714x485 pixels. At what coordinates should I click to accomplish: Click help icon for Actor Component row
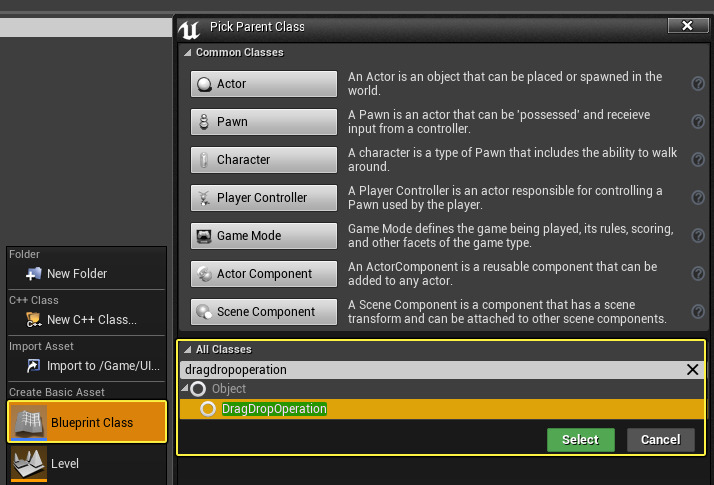point(698,274)
